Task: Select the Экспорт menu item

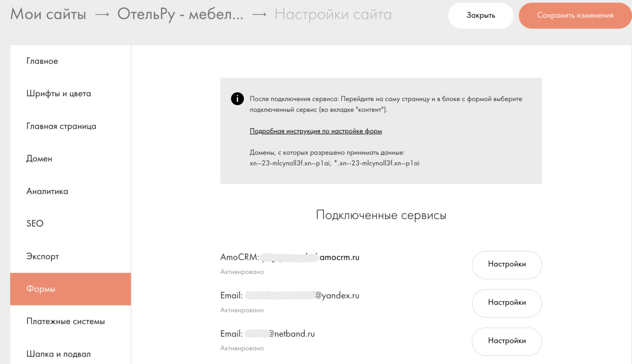Action: point(42,256)
